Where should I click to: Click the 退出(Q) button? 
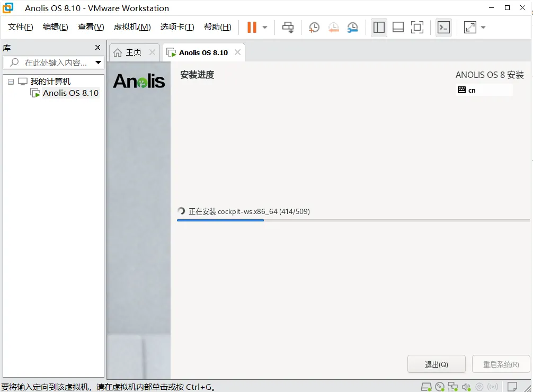click(x=437, y=364)
